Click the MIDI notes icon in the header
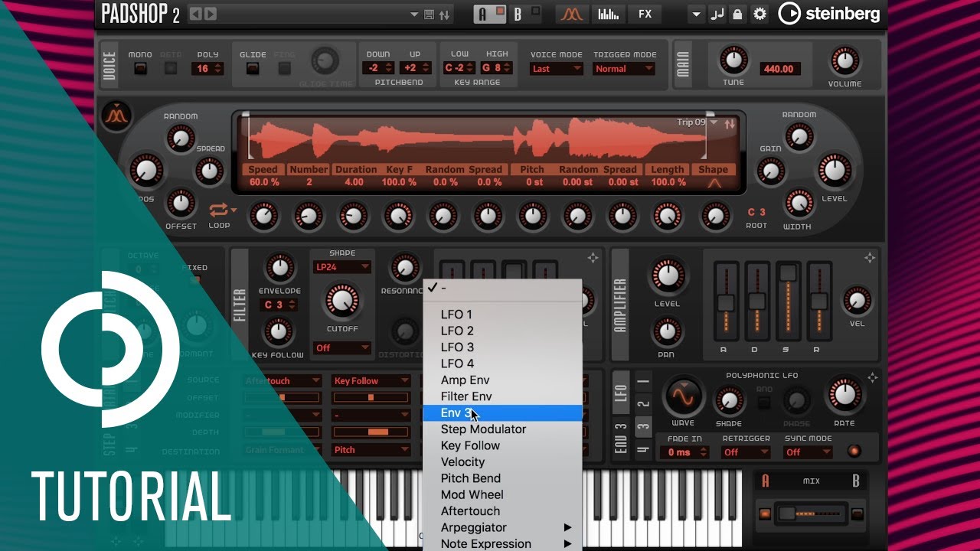Viewport: 980px width, 551px height. coord(717,14)
